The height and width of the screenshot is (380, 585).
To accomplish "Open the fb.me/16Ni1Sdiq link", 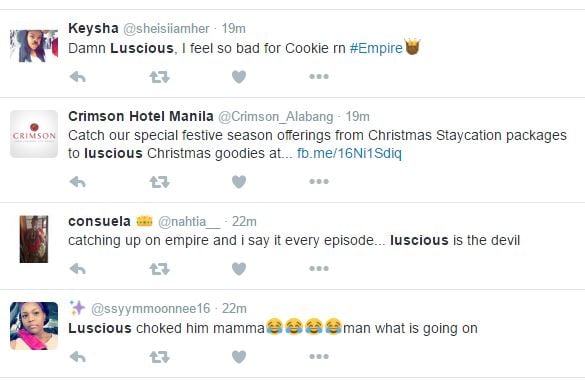I will tap(350, 153).
